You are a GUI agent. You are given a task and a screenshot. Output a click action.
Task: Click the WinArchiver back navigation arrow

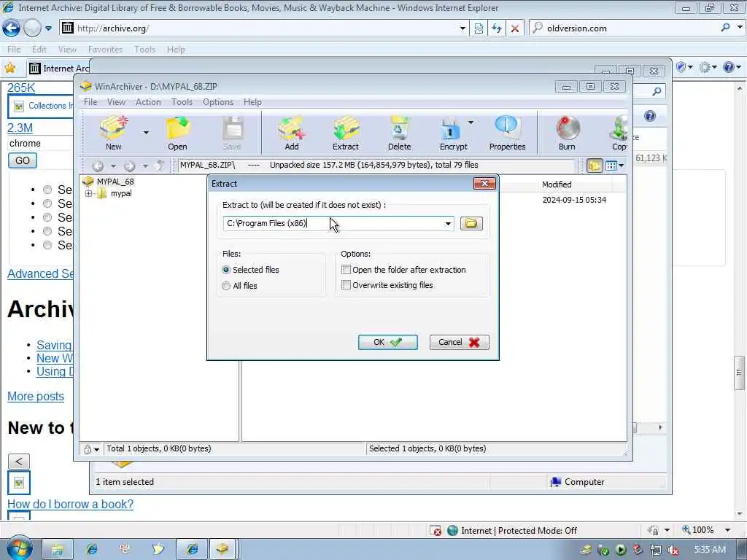98,166
